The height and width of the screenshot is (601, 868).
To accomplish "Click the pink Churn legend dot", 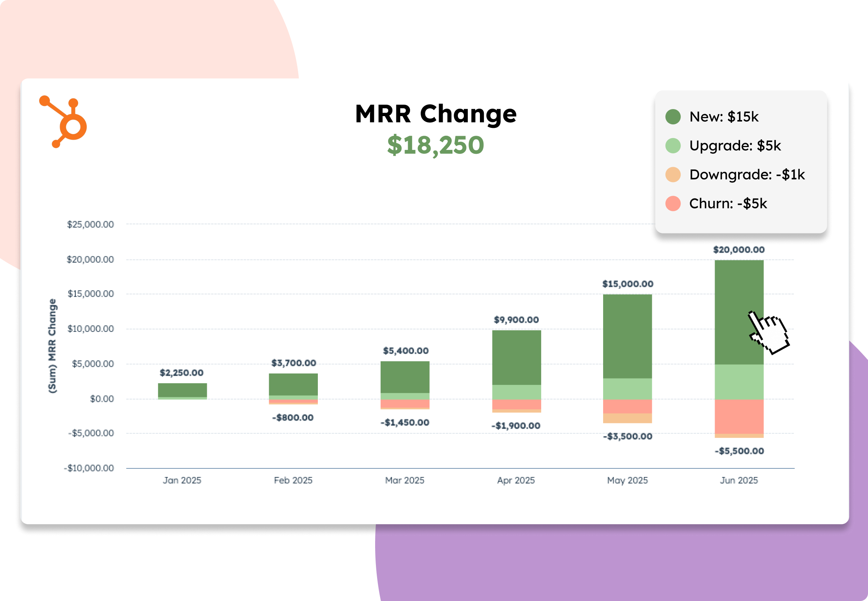I will coord(673,204).
